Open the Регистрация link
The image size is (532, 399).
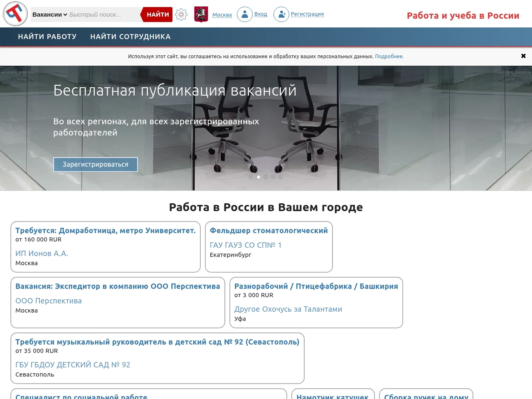pos(307,14)
